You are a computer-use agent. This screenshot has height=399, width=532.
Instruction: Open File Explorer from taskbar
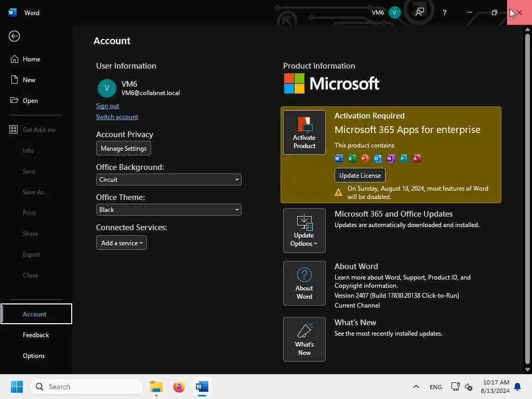(x=156, y=387)
